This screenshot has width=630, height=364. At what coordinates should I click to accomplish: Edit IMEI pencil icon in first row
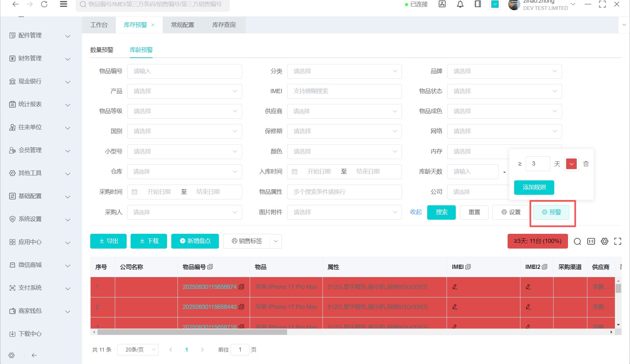[455, 287]
